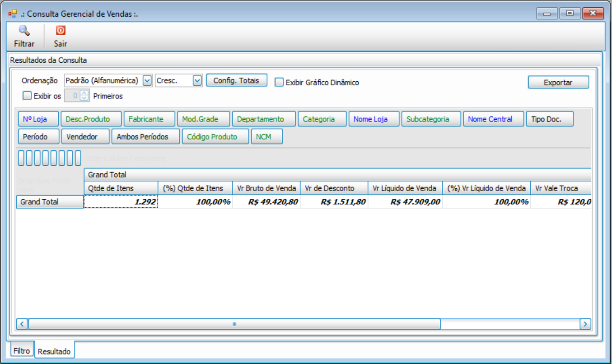
Task: Select the Vendedor field button
Action: tap(86, 136)
